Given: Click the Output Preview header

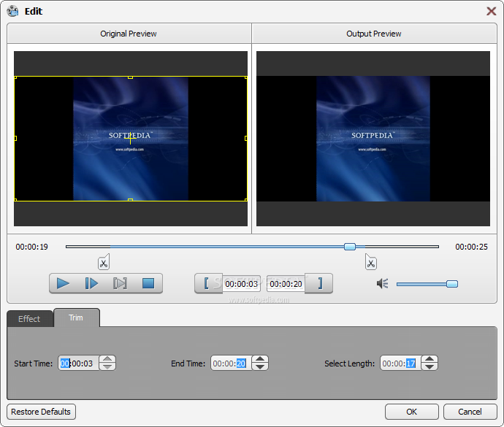Looking at the screenshot, I should [x=374, y=34].
